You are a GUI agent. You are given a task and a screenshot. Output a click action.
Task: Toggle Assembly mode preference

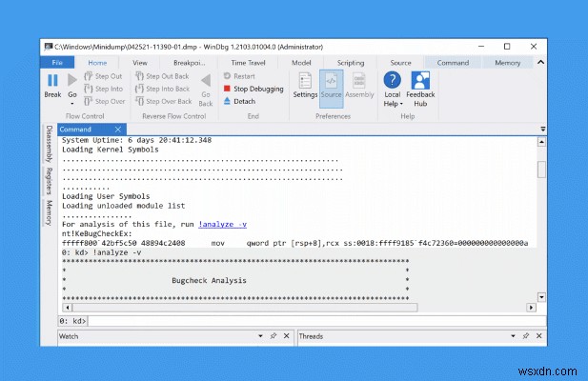click(359, 86)
